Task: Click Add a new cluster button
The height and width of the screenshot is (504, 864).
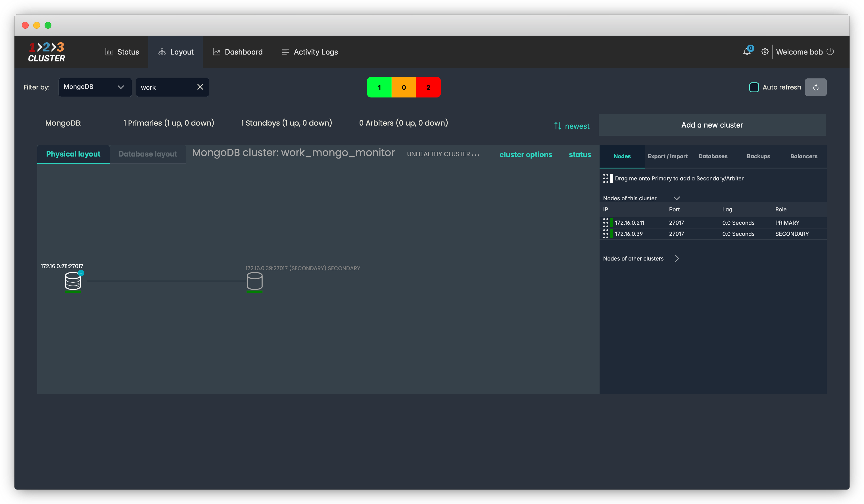Action: pyautogui.click(x=712, y=125)
